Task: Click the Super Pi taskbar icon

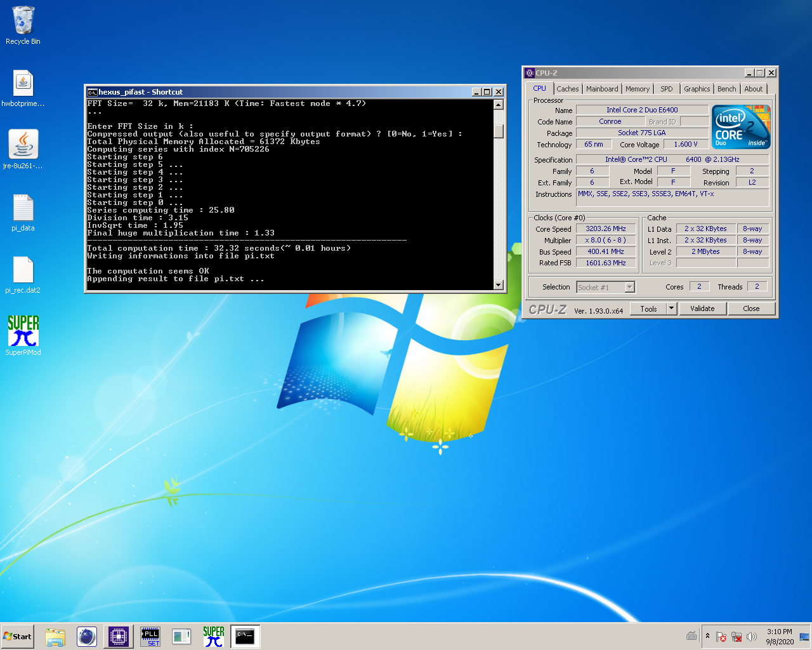Action: 214,637
